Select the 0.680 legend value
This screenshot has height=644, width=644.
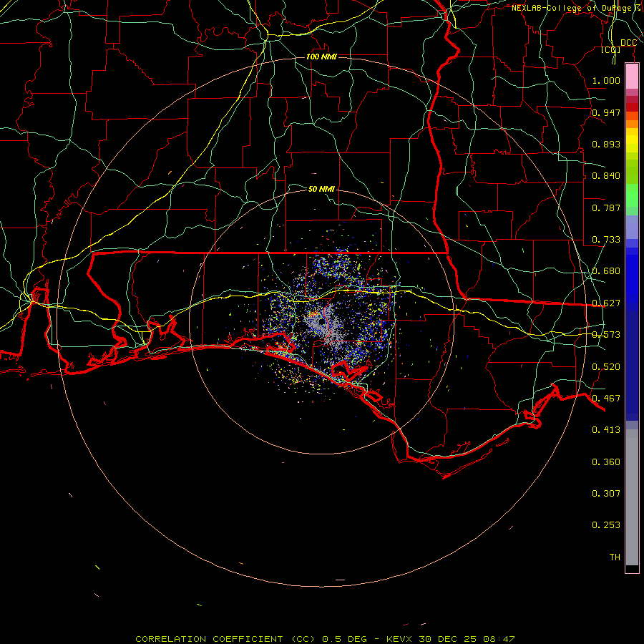(606, 271)
